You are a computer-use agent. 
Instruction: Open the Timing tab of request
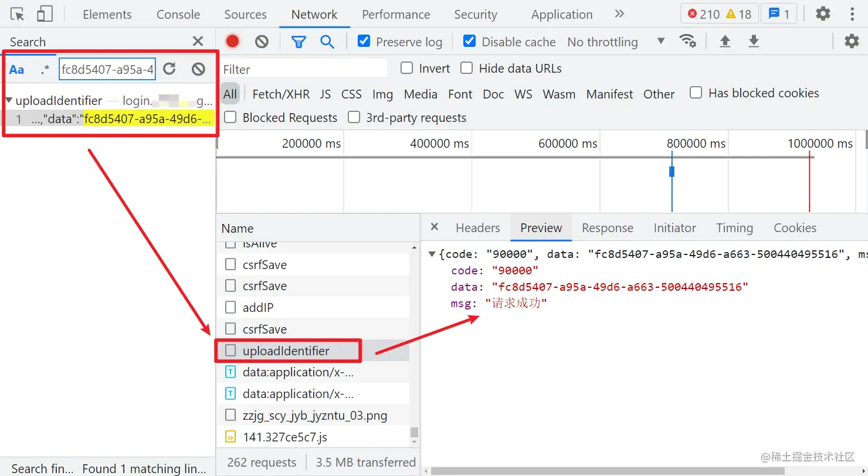(x=734, y=227)
